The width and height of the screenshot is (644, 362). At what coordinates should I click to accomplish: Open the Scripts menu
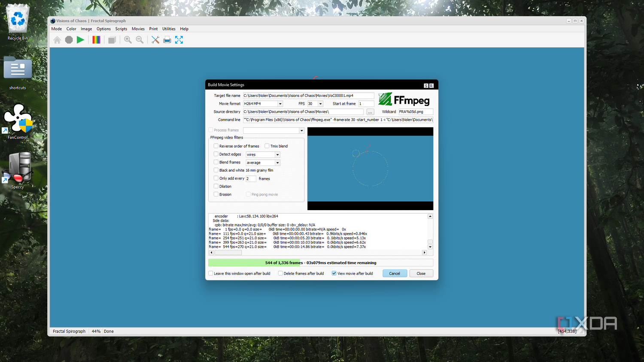[x=121, y=29]
